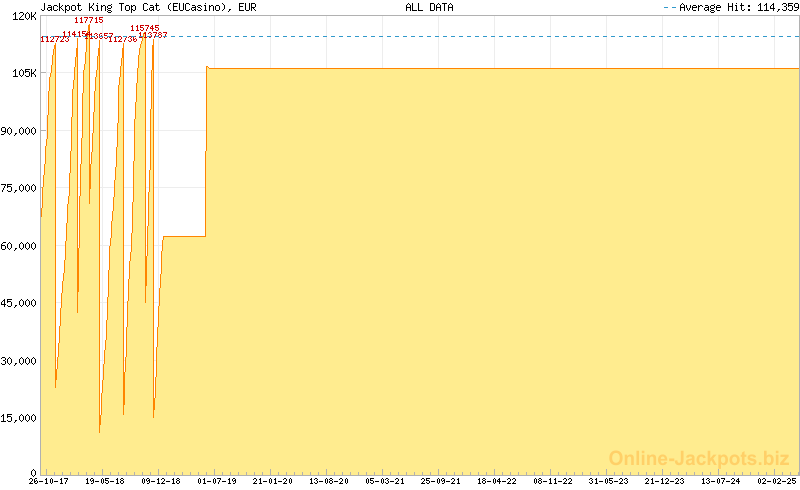The height and width of the screenshot is (490, 800).
Task: Click the 112736 peak value label
Action: [x=122, y=39]
